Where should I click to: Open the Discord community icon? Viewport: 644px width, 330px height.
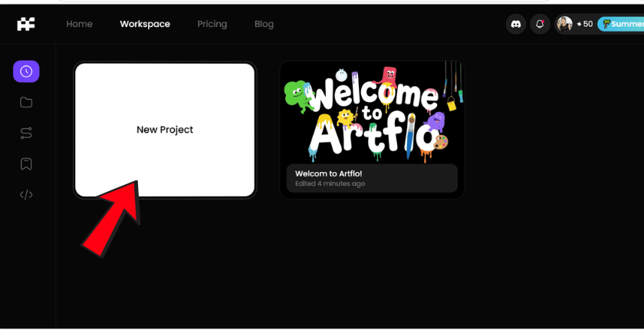coord(516,25)
